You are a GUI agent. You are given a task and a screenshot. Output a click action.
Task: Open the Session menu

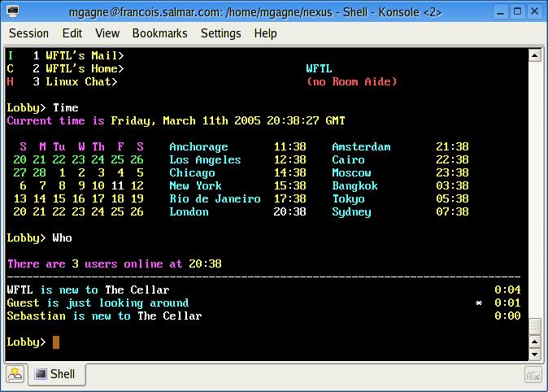(x=28, y=33)
